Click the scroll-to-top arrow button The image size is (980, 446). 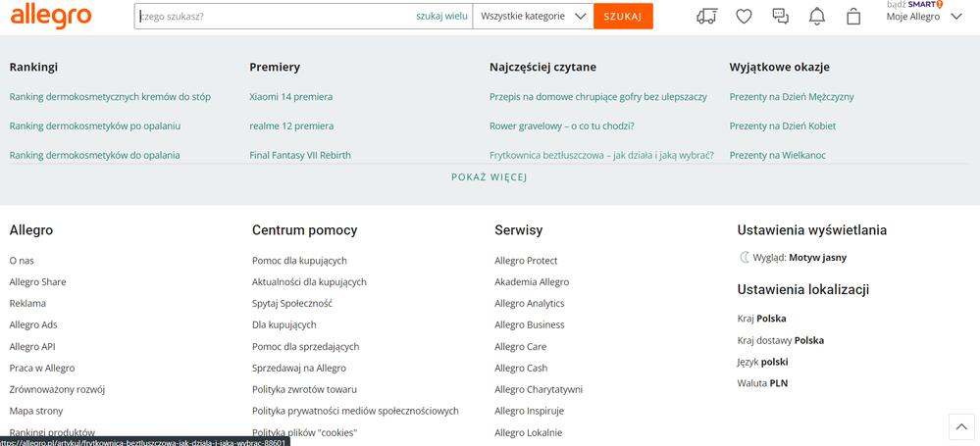pyautogui.click(x=961, y=426)
